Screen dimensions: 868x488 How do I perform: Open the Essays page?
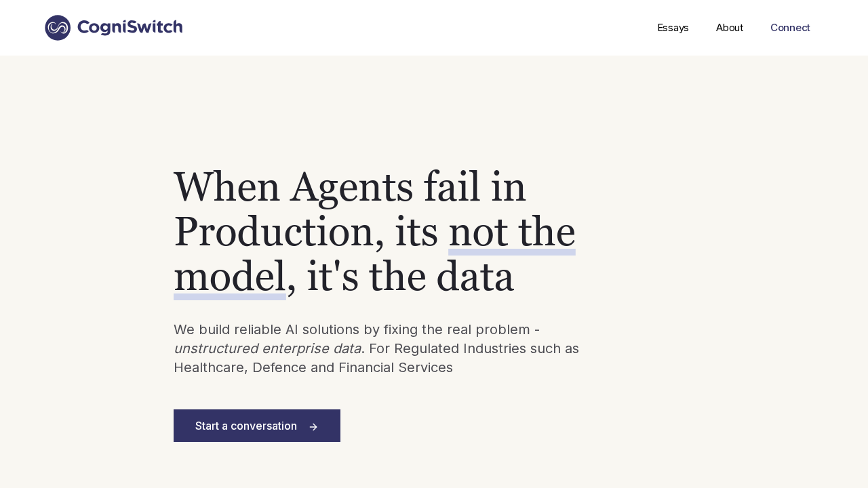[x=673, y=28]
